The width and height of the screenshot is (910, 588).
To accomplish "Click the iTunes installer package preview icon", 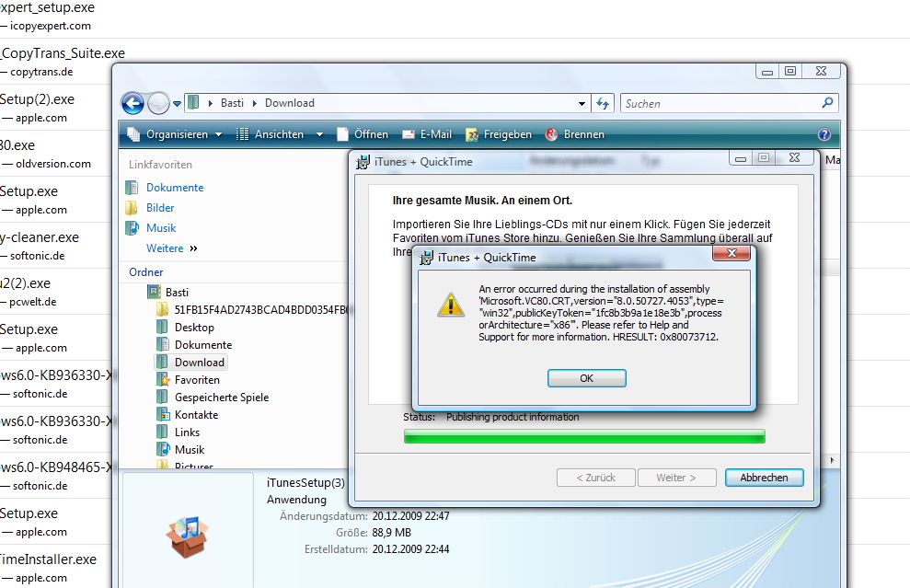I will tap(187, 536).
